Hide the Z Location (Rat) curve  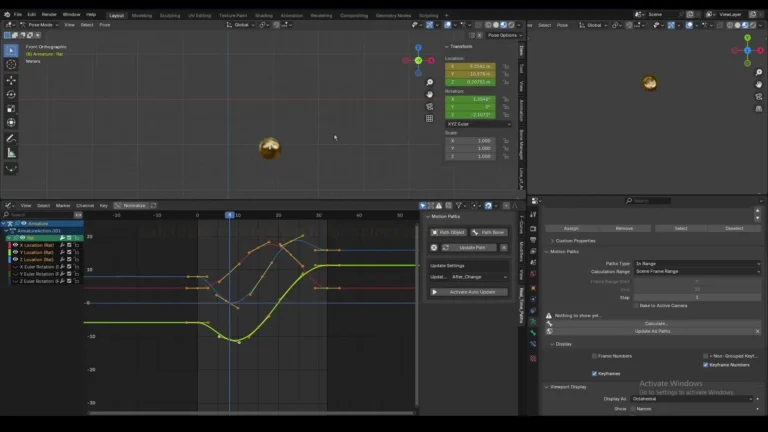pos(15,260)
